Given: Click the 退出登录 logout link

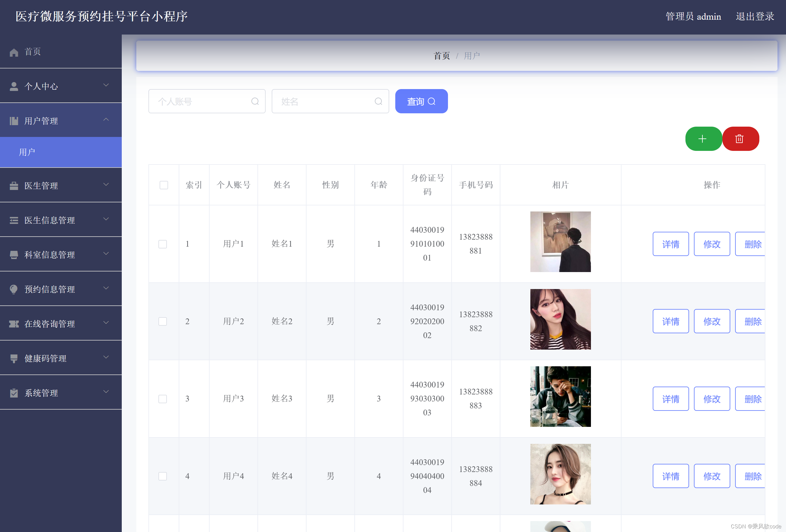Looking at the screenshot, I should tap(755, 16).
